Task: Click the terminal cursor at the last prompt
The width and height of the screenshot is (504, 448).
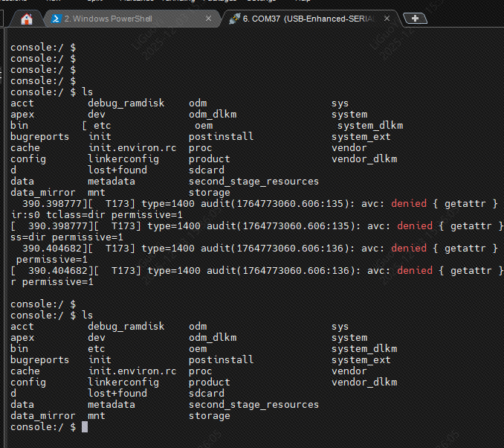Action: [85, 427]
